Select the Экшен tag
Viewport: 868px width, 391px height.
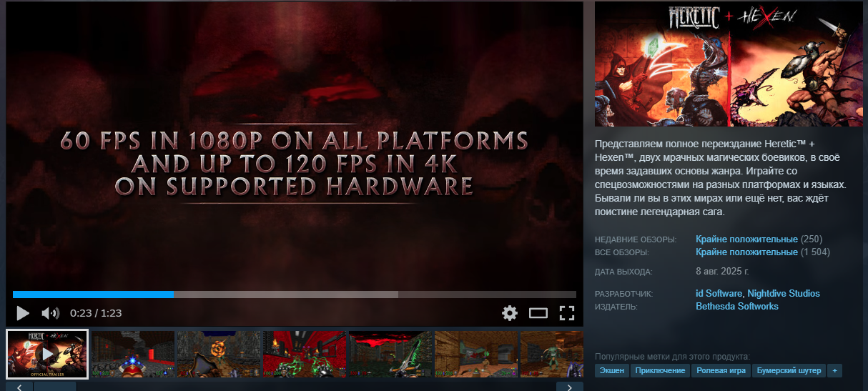coord(612,370)
